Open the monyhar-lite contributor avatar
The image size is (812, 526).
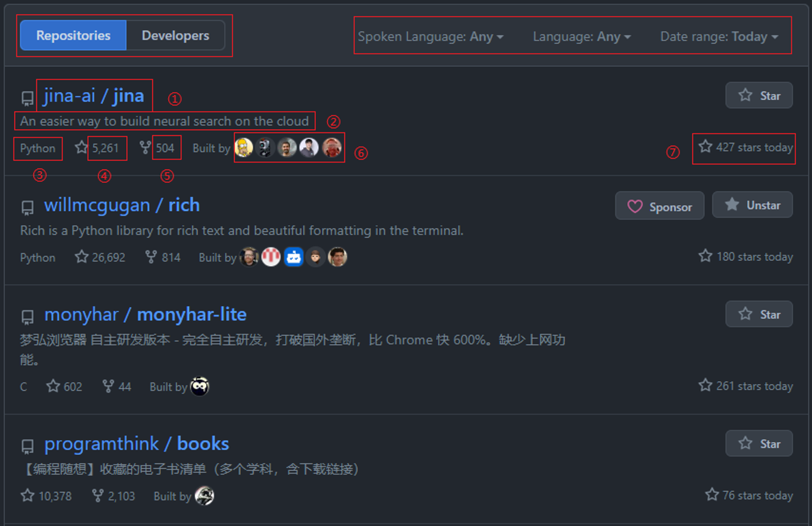(199, 386)
